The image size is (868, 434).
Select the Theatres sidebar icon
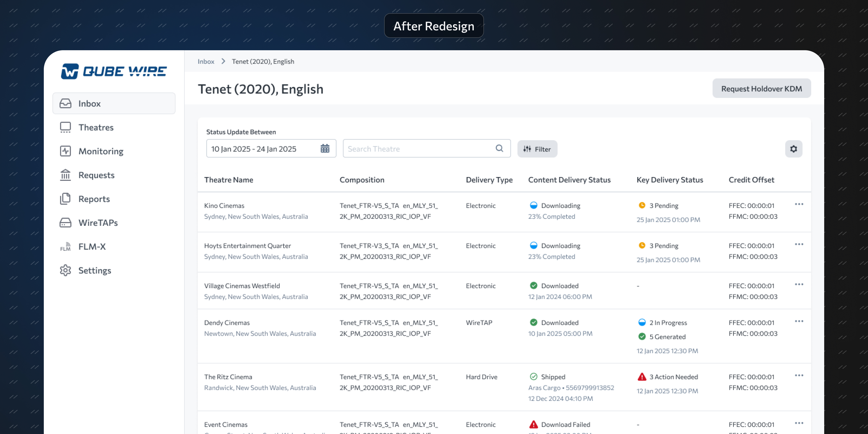click(x=65, y=127)
